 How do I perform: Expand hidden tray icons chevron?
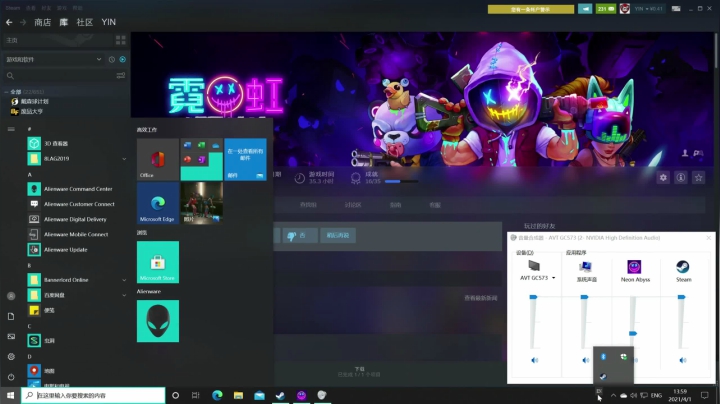pyautogui.click(x=613, y=395)
